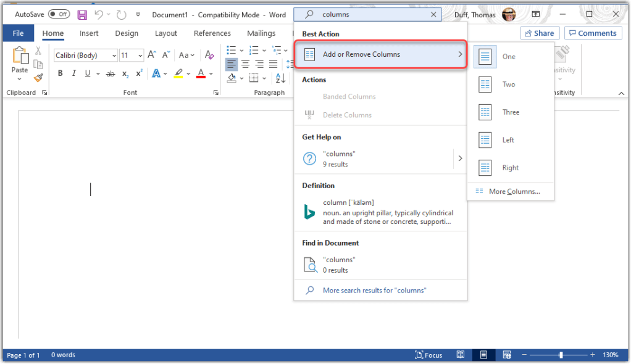Click the zoom slider handle
631x364 pixels.
pos(561,355)
